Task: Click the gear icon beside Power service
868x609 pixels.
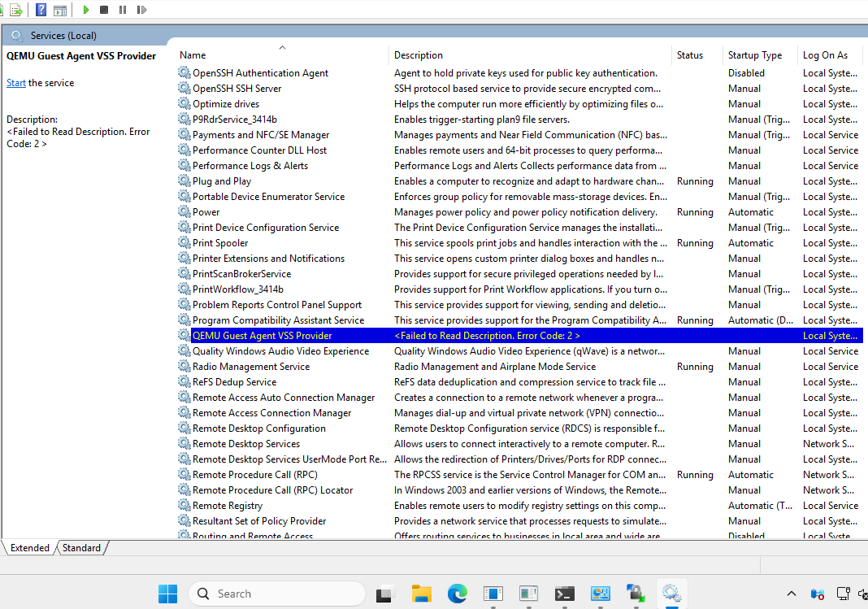Action: point(184,212)
